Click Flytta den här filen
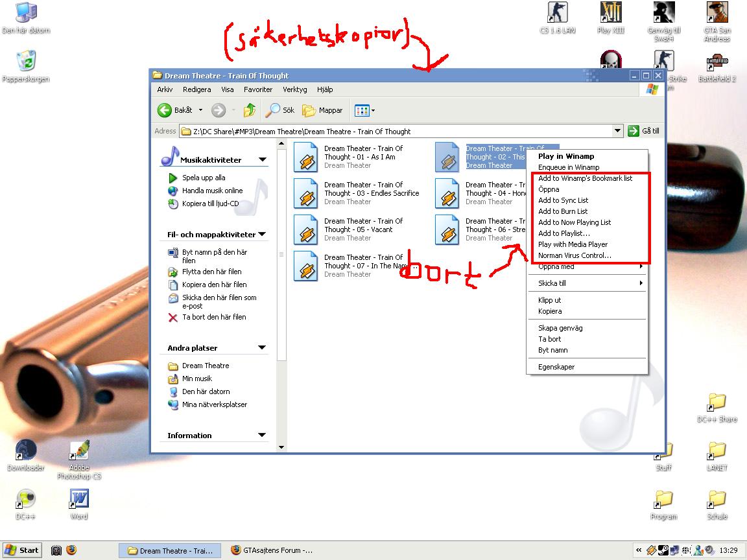This screenshot has width=747, height=560. 211,272
